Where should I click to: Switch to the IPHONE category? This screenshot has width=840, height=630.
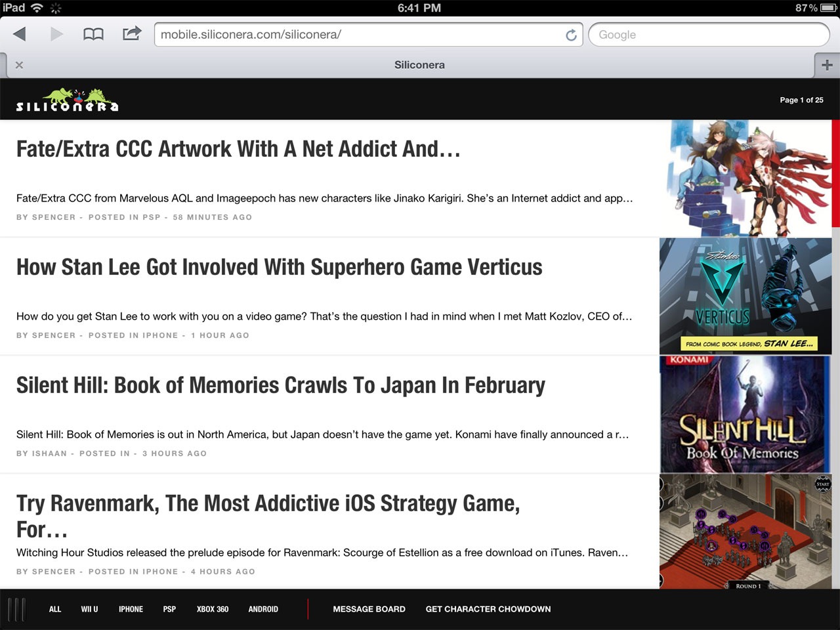point(131,609)
